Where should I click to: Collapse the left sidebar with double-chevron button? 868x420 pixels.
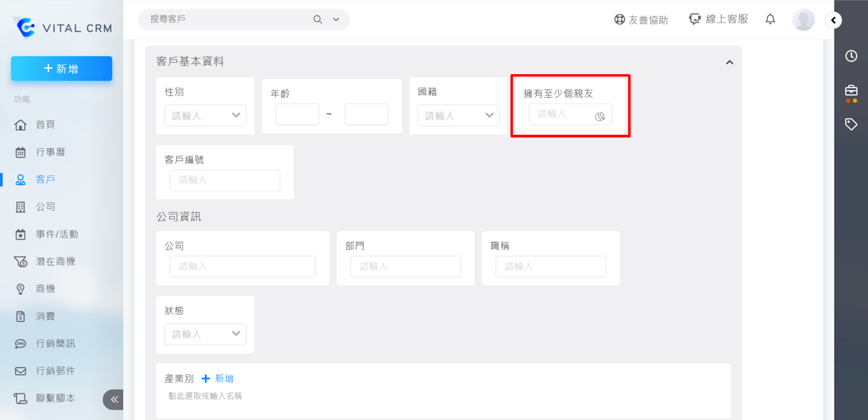point(114,399)
